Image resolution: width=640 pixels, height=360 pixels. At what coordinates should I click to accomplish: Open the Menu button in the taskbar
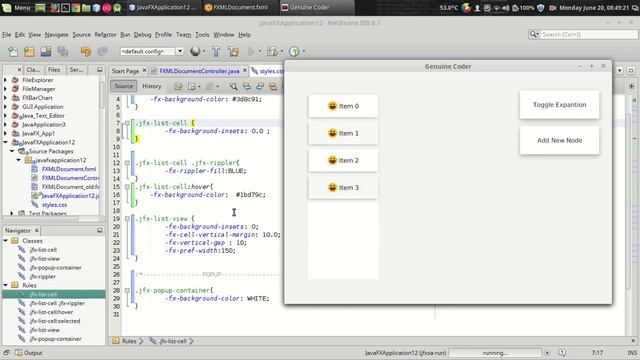(16, 7)
